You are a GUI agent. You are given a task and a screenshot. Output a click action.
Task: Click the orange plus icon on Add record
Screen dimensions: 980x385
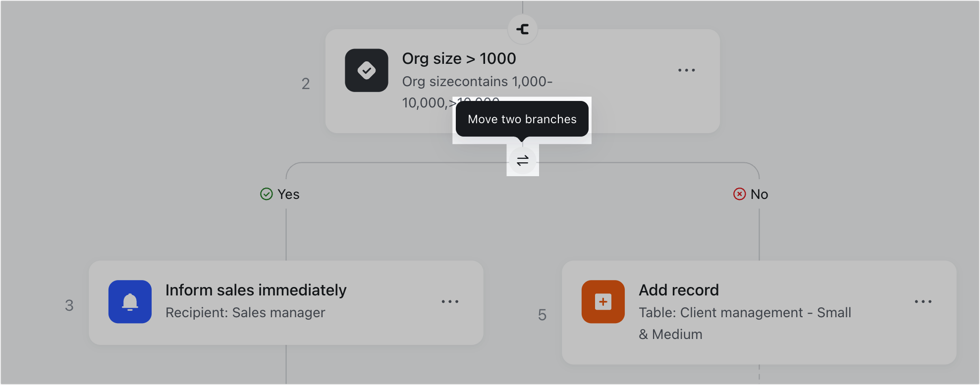603,301
